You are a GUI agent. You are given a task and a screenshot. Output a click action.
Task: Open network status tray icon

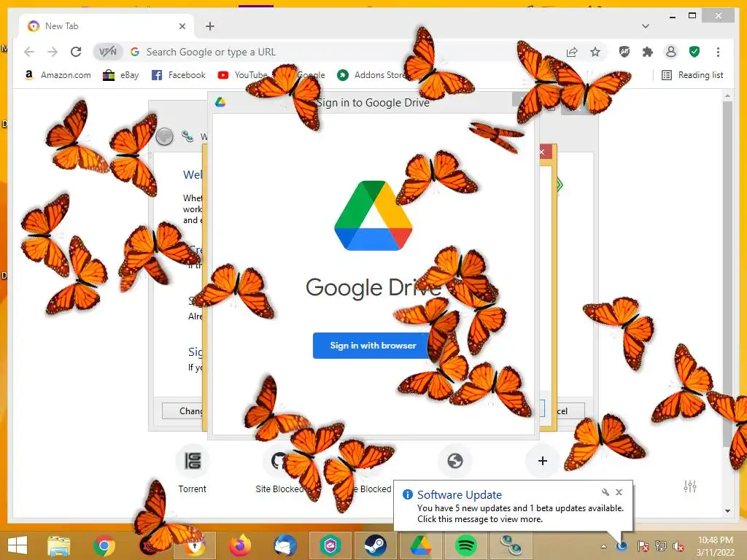pyautogui.click(x=660, y=546)
